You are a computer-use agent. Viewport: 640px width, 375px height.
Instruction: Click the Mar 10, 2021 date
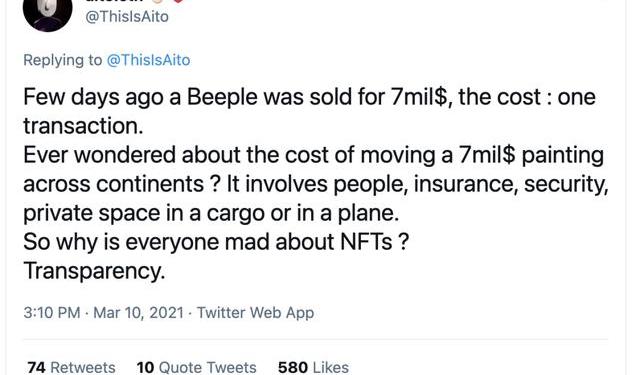tap(138, 313)
